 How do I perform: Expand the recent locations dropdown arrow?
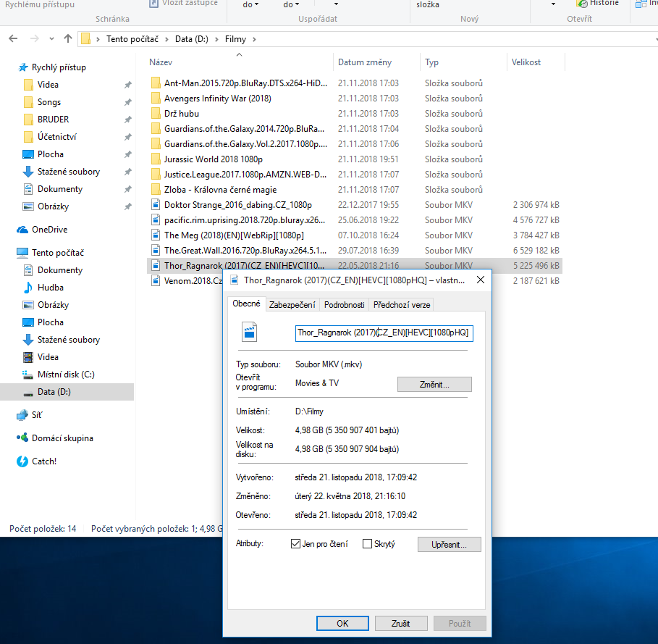[52, 39]
